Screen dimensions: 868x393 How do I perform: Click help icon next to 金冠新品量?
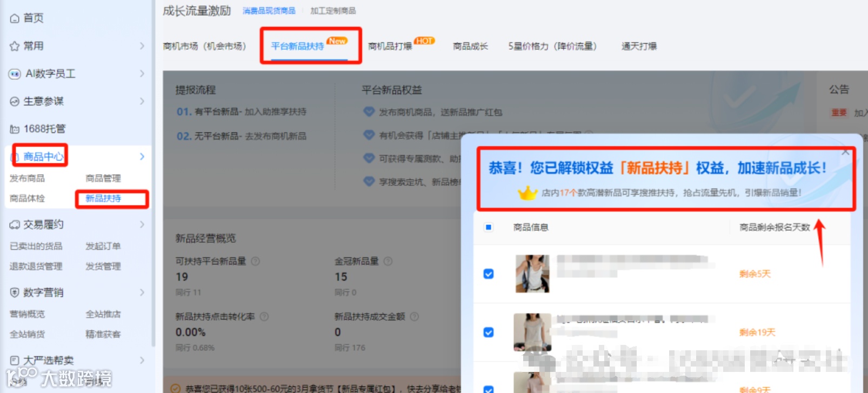coord(388,261)
